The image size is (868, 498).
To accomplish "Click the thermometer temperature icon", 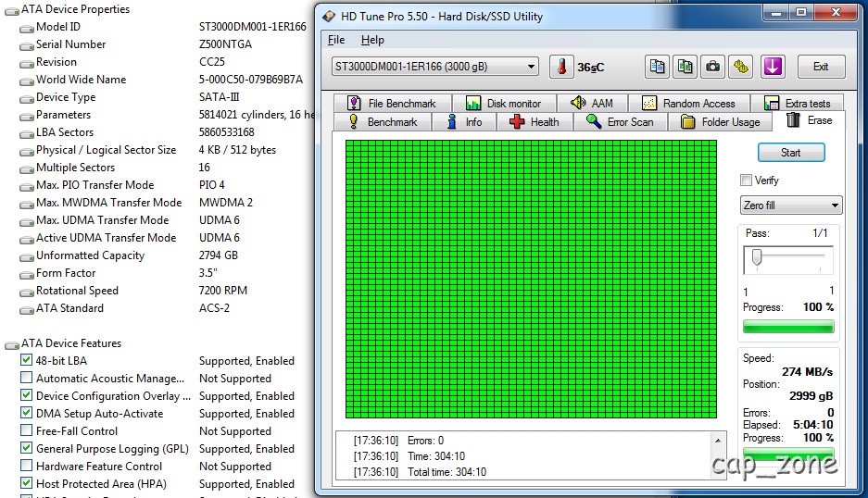I will tap(561, 67).
